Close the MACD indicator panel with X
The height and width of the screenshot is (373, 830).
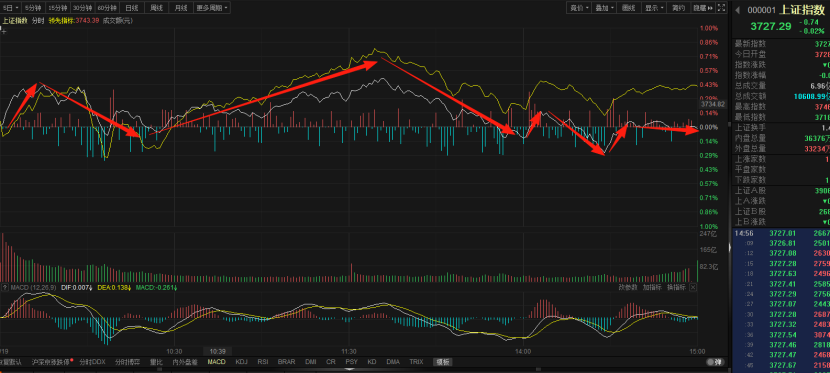(x=693, y=287)
